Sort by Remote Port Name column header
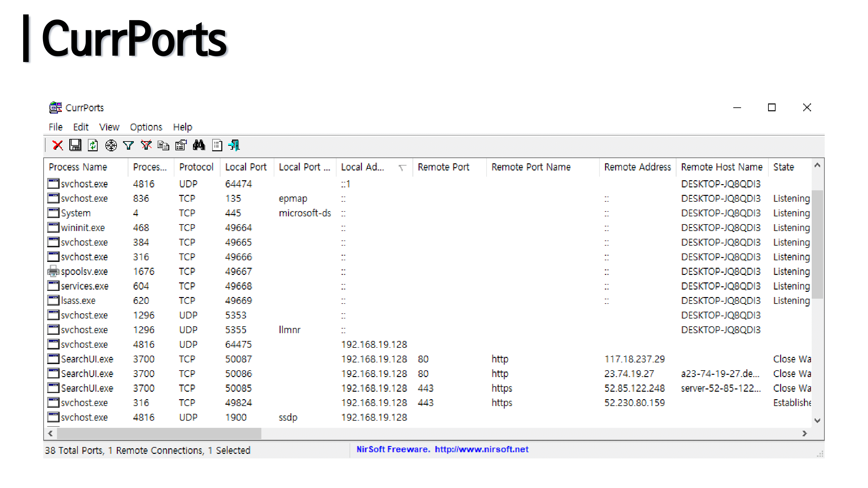This screenshot has width=868, height=488. (543, 167)
